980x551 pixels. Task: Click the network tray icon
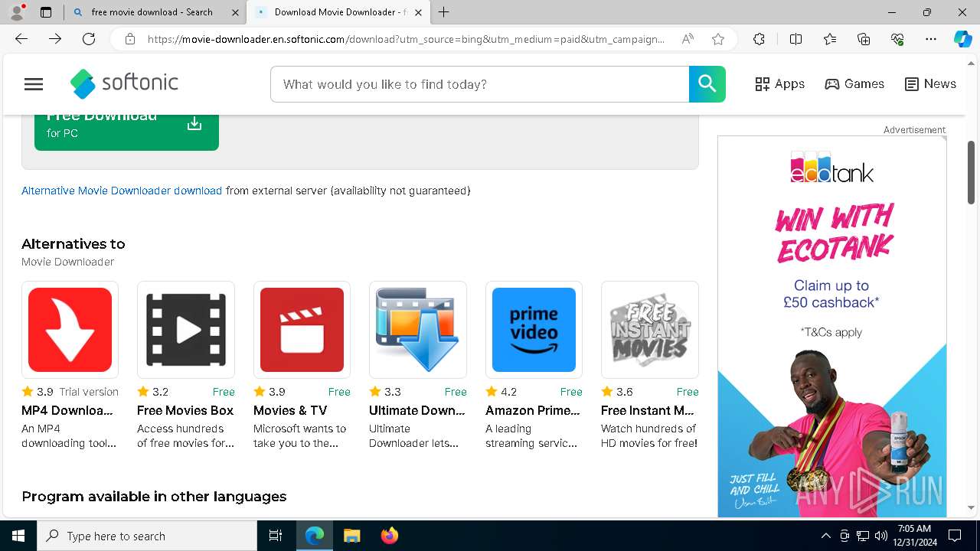[x=863, y=536]
